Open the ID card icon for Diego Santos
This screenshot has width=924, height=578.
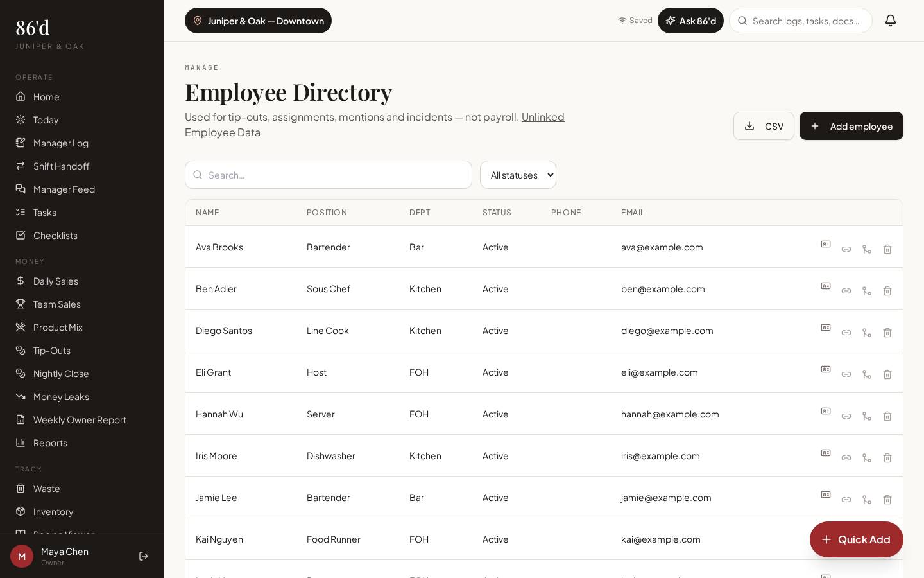pyautogui.click(x=826, y=328)
